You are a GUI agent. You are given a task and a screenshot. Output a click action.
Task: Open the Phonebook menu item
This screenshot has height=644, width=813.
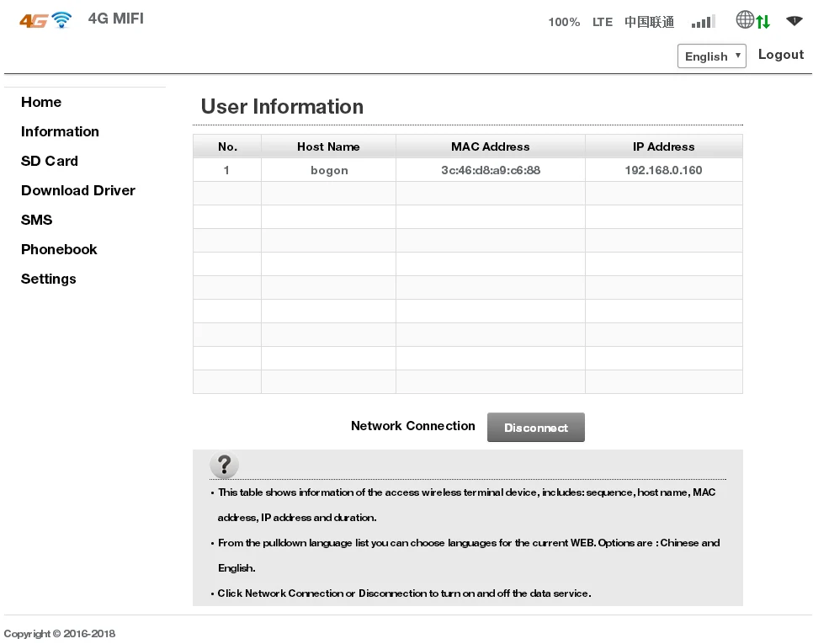tap(59, 250)
